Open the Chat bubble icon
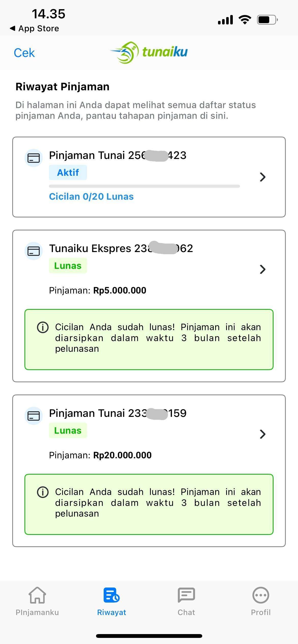298x644 pixels. point(186,595)
